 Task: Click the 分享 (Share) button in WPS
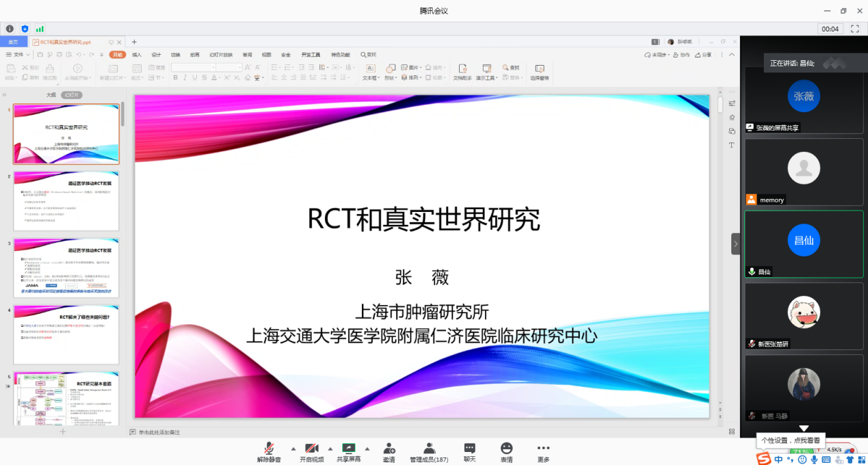point(704,55)
